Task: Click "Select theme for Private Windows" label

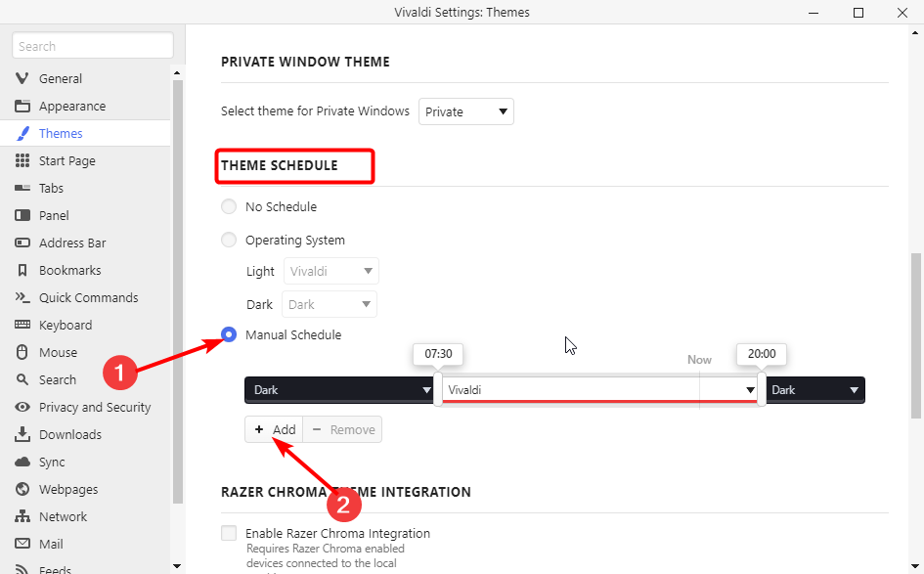Action: click(315, 110)
